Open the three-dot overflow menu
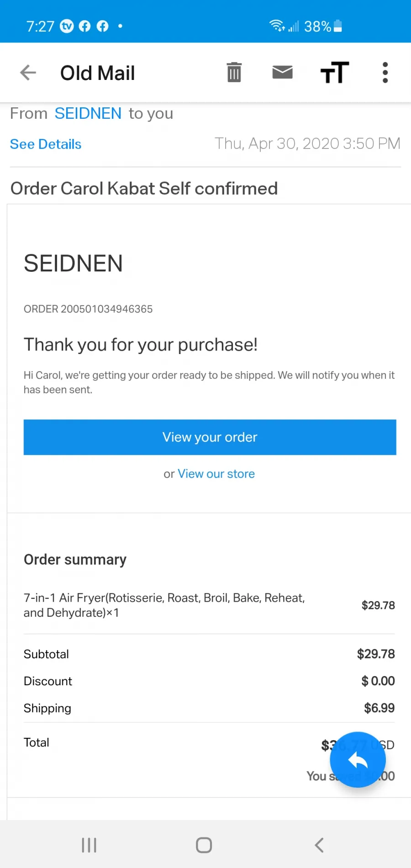 385,73
